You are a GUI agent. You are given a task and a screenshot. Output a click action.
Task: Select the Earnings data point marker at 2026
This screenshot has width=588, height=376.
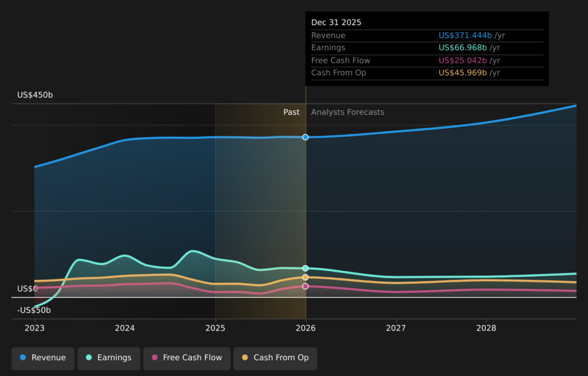(x=305, y=268)
